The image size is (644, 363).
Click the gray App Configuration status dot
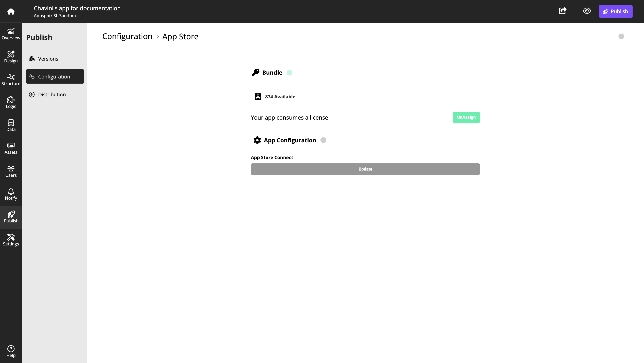click(x=323, y=140)
